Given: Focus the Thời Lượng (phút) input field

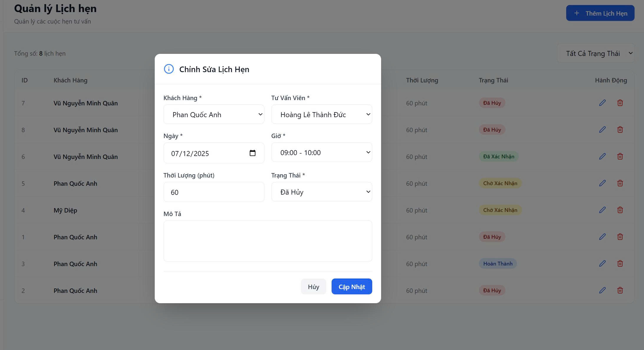Looking at the screenshot, I should click(214, 192).
